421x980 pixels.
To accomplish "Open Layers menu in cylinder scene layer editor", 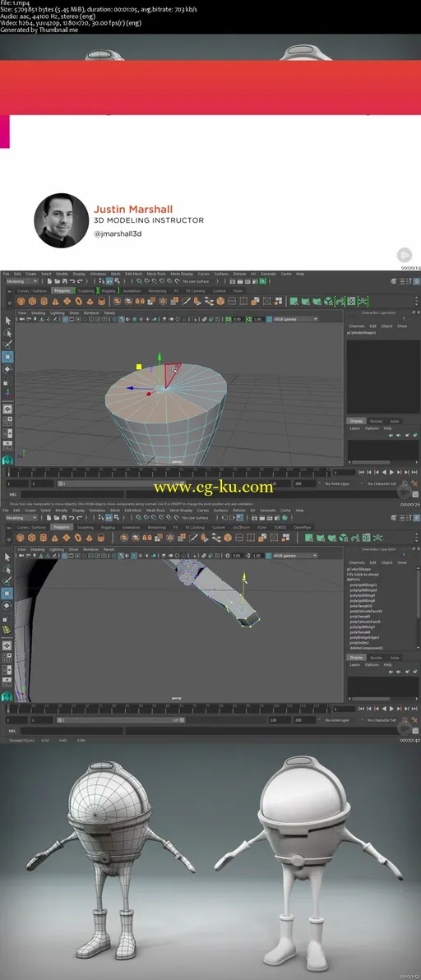I will 354,428.
